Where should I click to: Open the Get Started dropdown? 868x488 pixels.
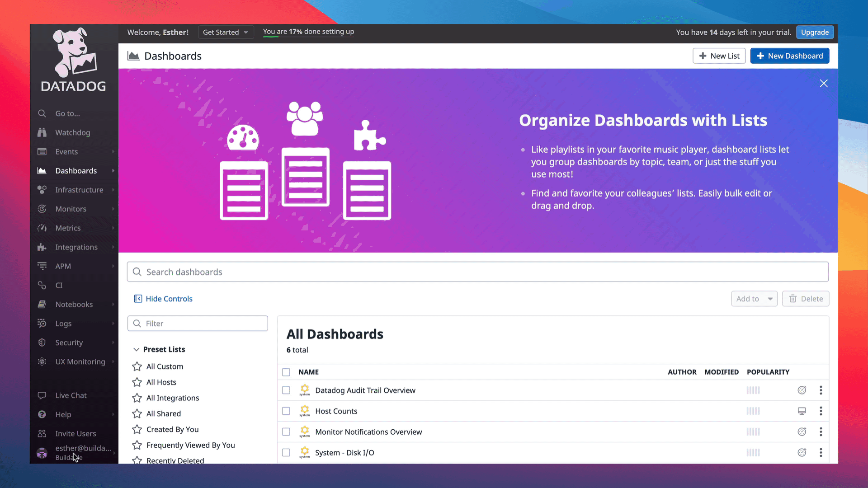(226, 32)
